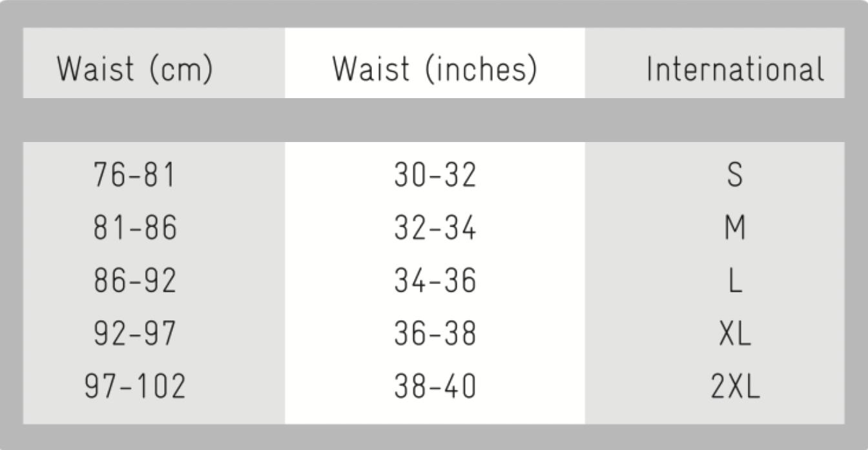Select international size 2XL
This screenshot has height=450, width=868.
(735, 387)
